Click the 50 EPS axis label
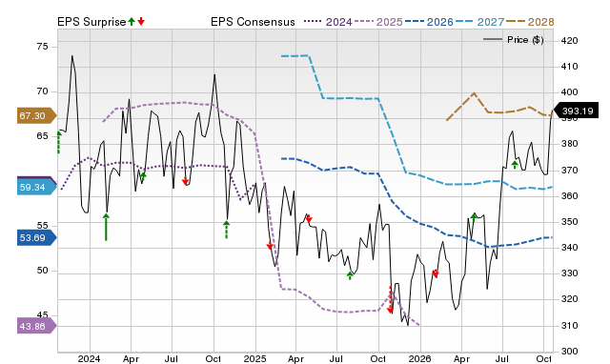 [42, 271]
